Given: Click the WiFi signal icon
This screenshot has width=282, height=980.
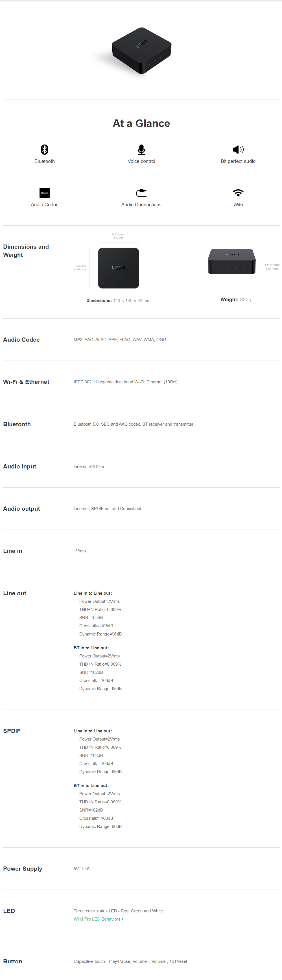Looking at the screenshot, I should point(238,192).
